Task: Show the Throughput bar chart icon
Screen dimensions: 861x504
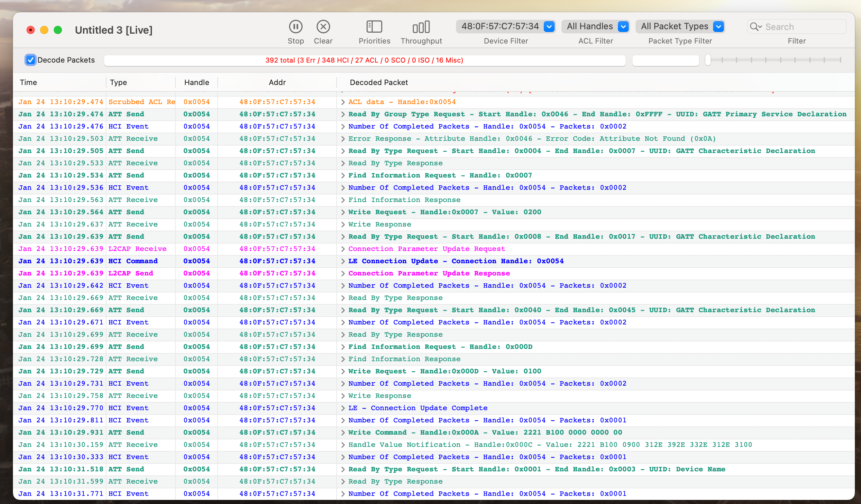Action: tap(421, 27)
